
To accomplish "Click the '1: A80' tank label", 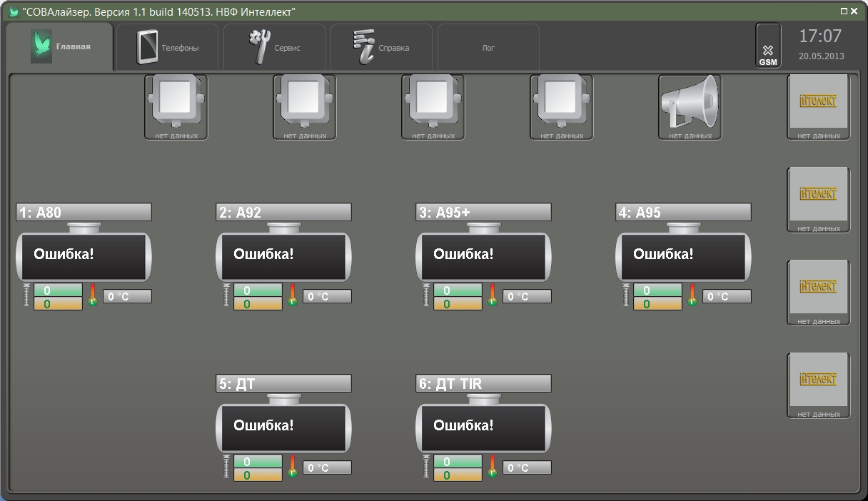I will (84, 212).
